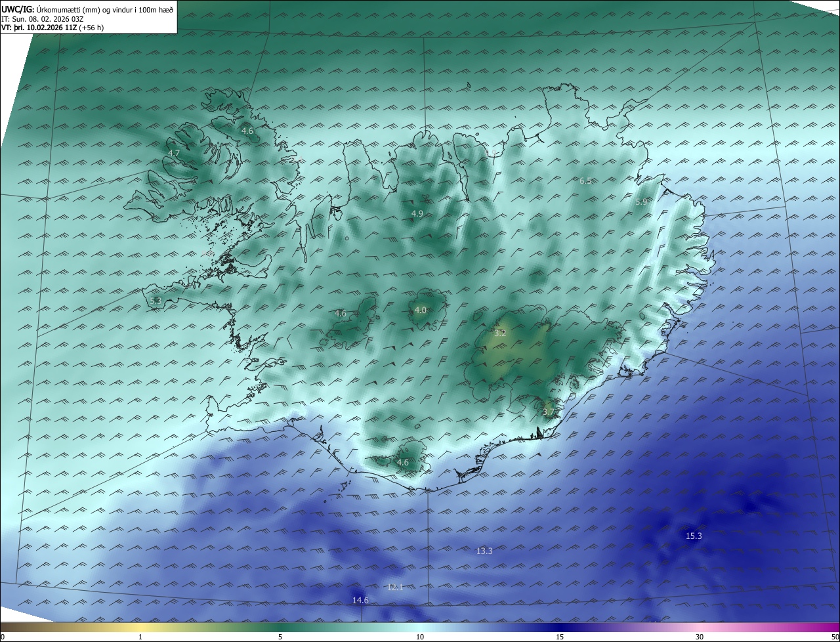Click the '10' tick on the color scale
The image size is (840, 642).
point(420,637)
